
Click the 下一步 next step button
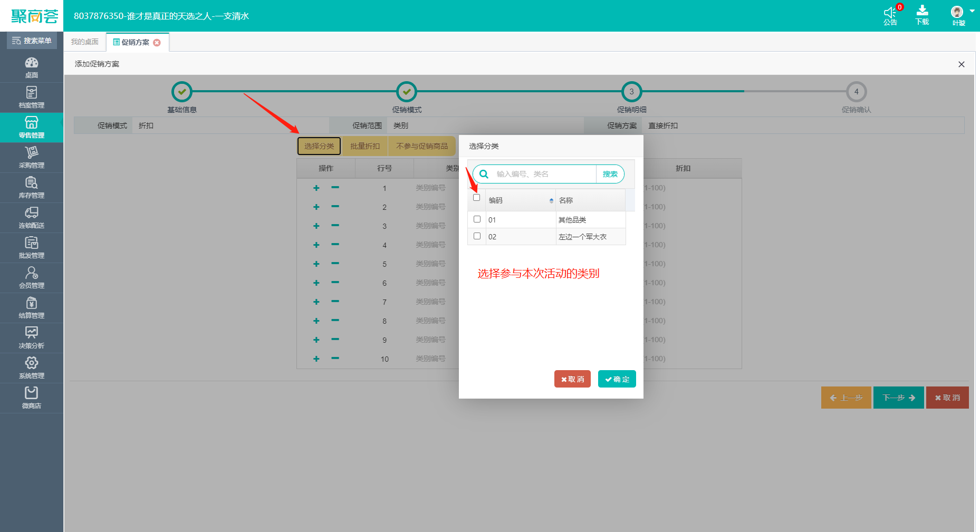coord(899,398)
